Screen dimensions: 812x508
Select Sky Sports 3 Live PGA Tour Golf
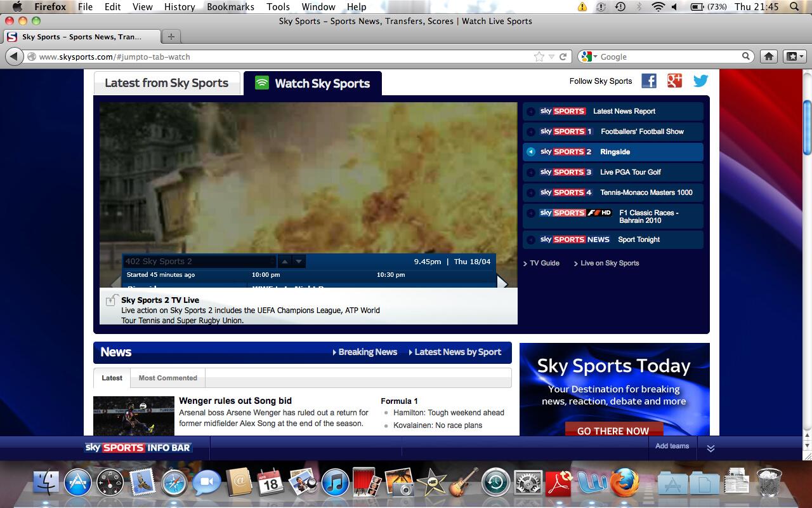tap(613, 172)
